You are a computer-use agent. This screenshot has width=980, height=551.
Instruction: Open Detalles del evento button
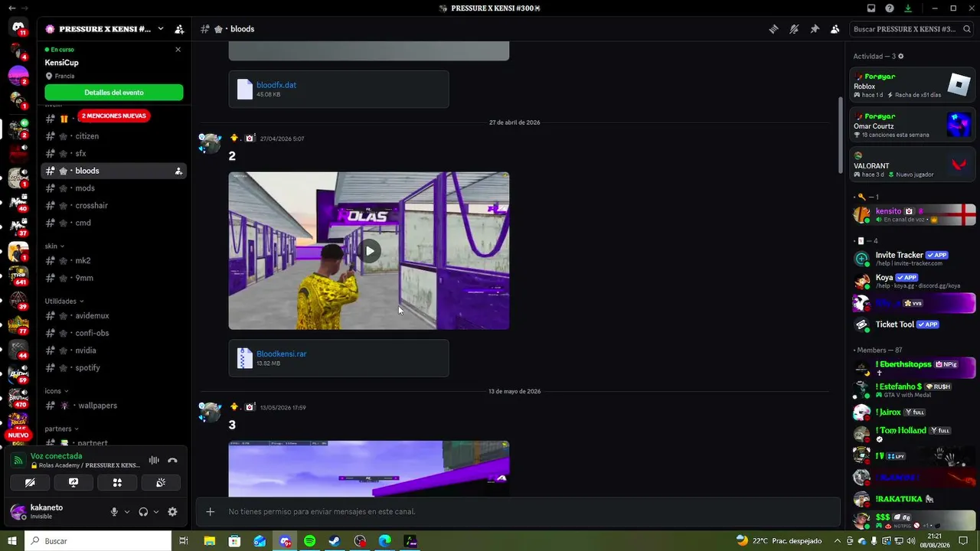(114, 93)
